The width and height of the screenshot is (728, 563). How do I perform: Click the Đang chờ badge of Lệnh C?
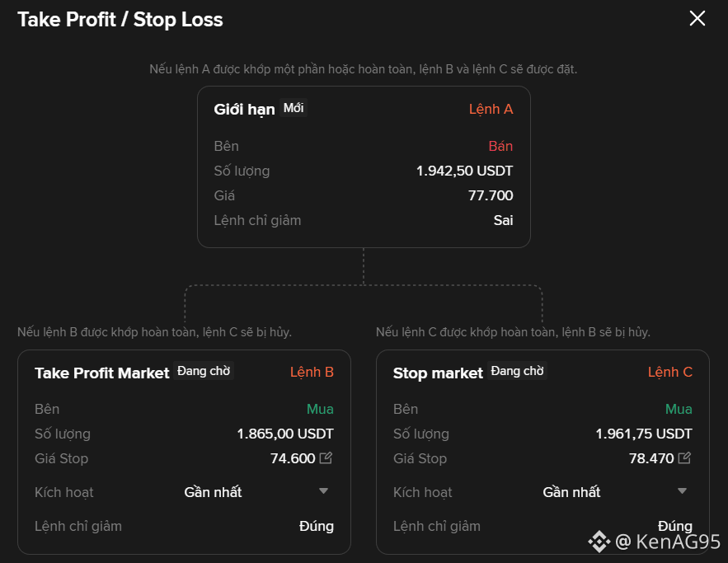517,371
